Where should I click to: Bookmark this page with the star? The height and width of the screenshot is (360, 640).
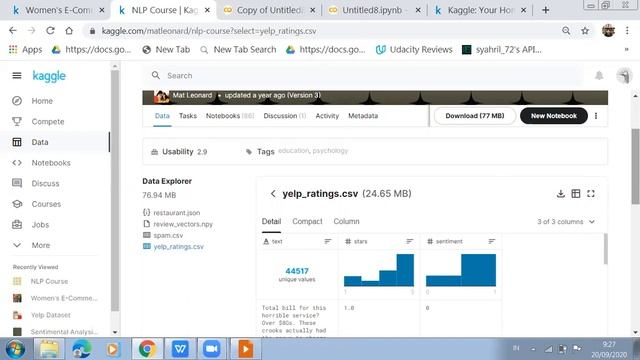pyautogui.click(x=585, y=31)
